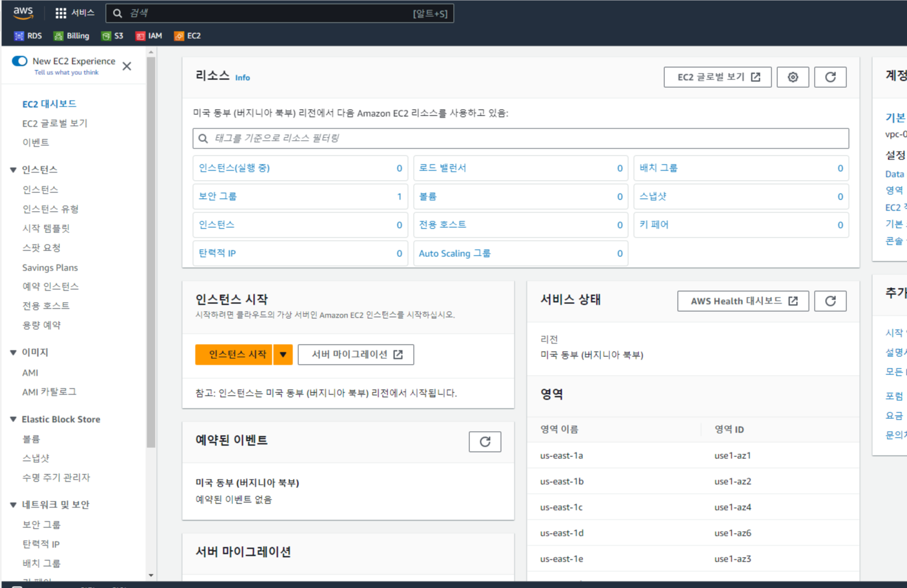Open the Billing shortcut in favorites bar
Image resolution: width=907 pixels, height=588 pixels.
(72, 36)
